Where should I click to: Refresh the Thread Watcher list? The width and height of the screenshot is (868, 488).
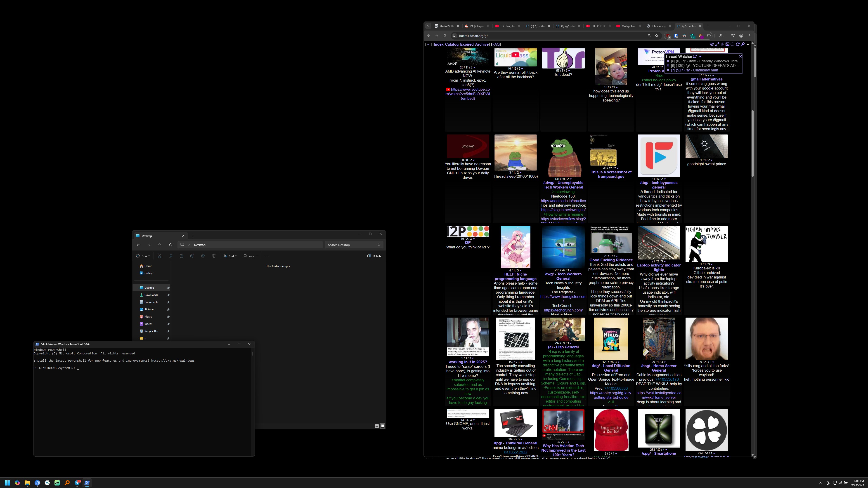[695, 57]
